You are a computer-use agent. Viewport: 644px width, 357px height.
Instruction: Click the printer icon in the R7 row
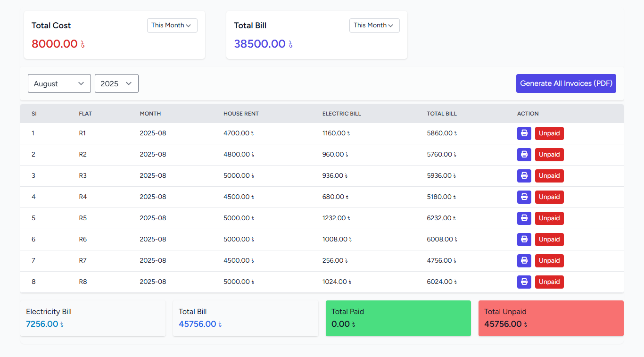(524, 261)
